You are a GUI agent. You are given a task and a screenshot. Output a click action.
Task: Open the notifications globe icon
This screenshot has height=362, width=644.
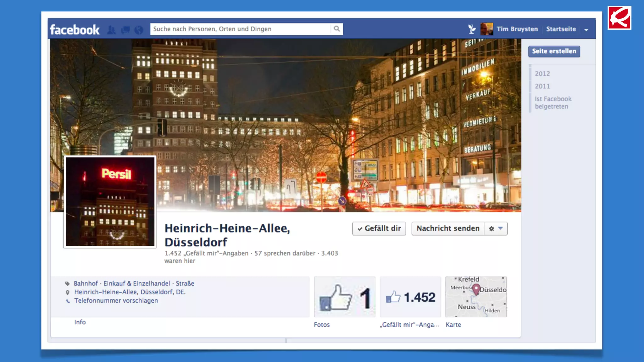point(139,30)
